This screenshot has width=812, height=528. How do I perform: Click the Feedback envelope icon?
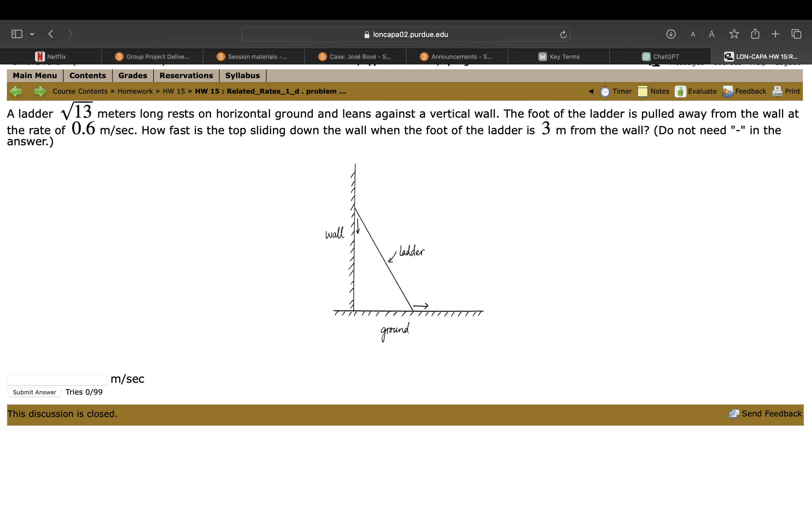pyautogui.click(x=727, y=91)
